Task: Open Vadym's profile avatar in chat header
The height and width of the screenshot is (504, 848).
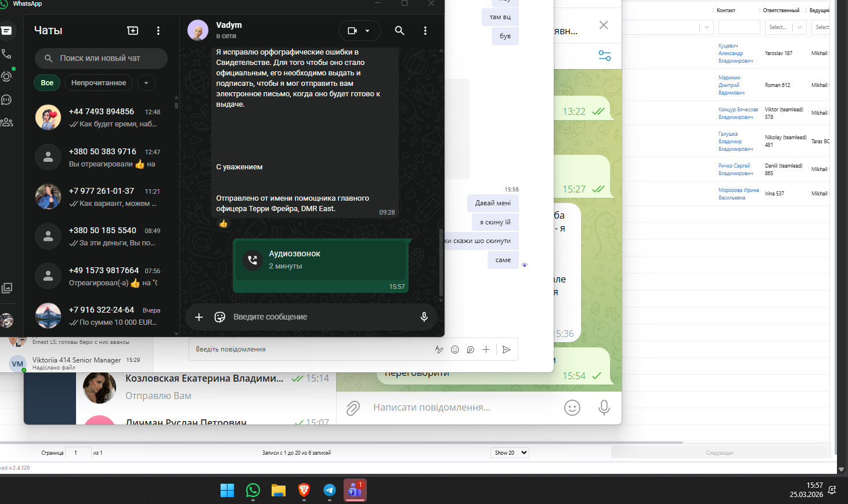Action: pyautogui.click(x=198, y=31)
